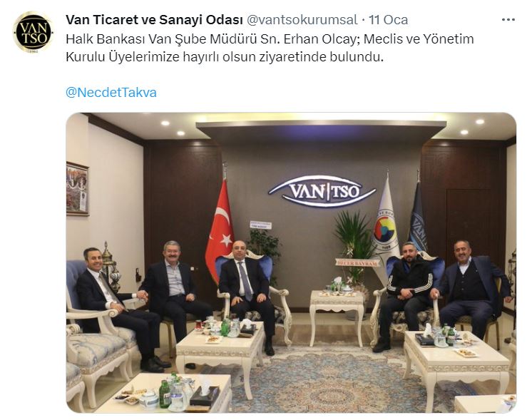Click the TOBB flag beside the plant

pos(384,227)
